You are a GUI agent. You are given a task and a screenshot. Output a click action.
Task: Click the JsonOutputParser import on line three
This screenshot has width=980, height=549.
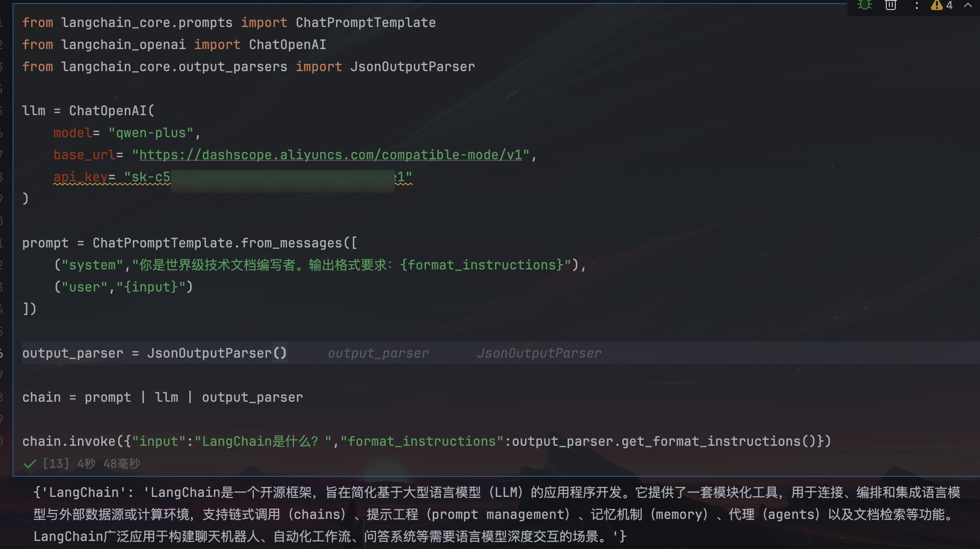[412, 67]
